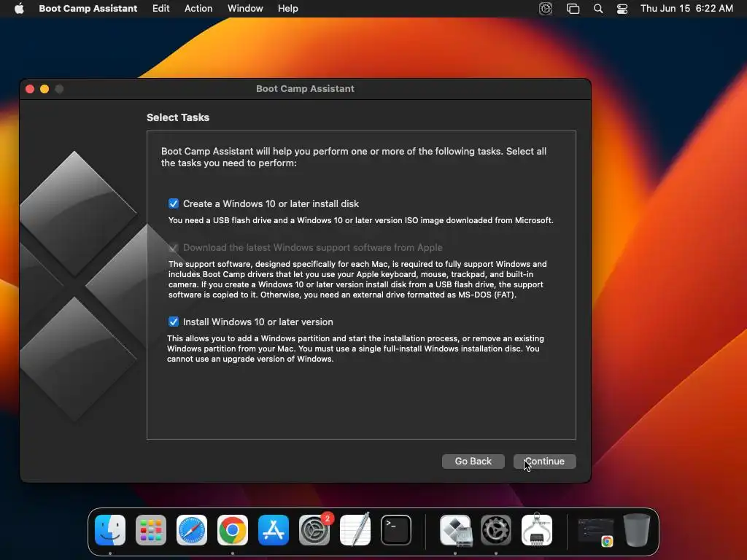Viewport: 747px width, 560px height.
Task: Open the Help menu
Action: coord(287,8)
